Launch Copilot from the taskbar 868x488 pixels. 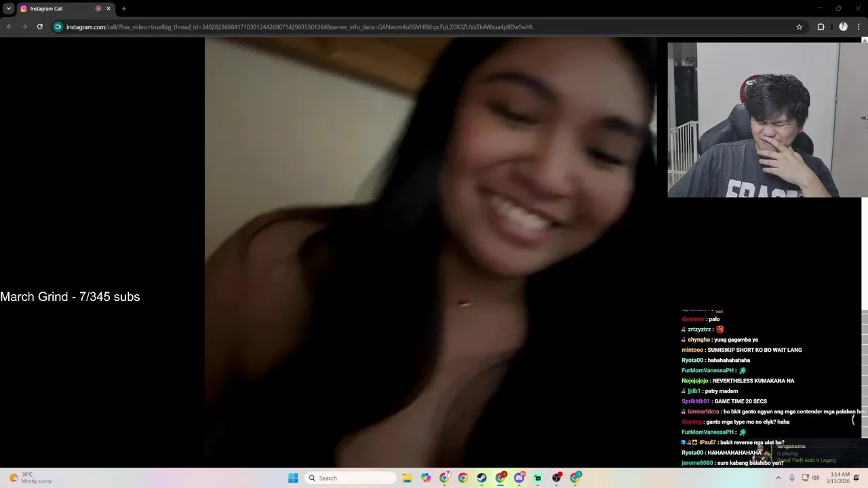426,478
